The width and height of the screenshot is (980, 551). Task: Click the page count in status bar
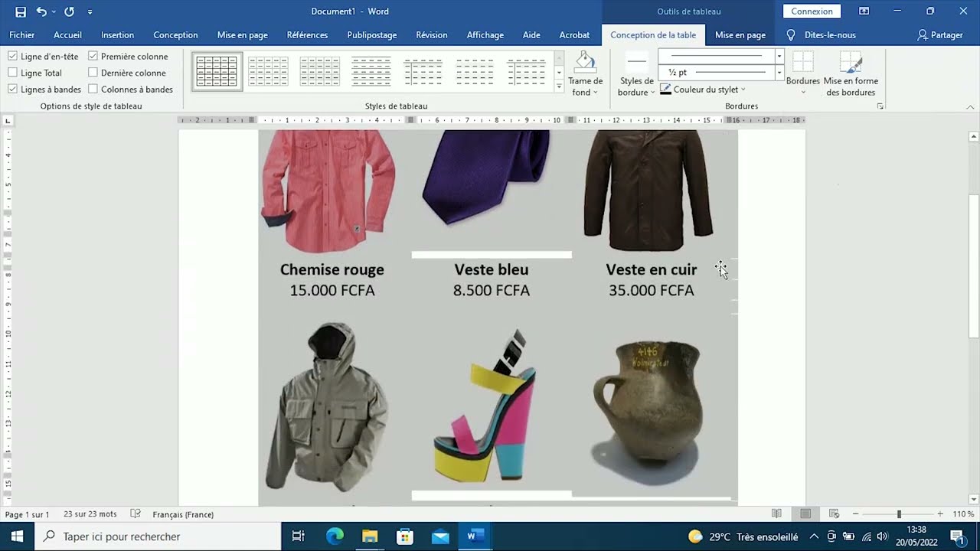(28, 514)
